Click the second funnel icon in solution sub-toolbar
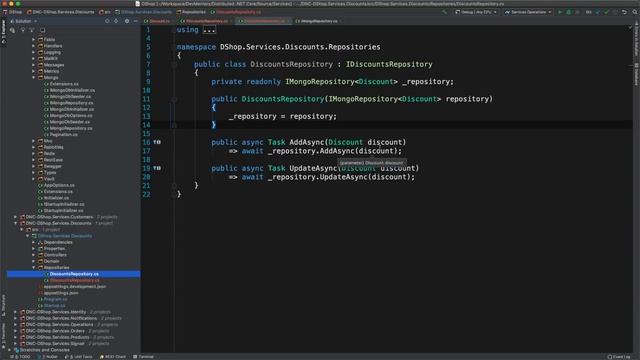The width and height of the screenshot is (640, 360). tap(32, 30)
